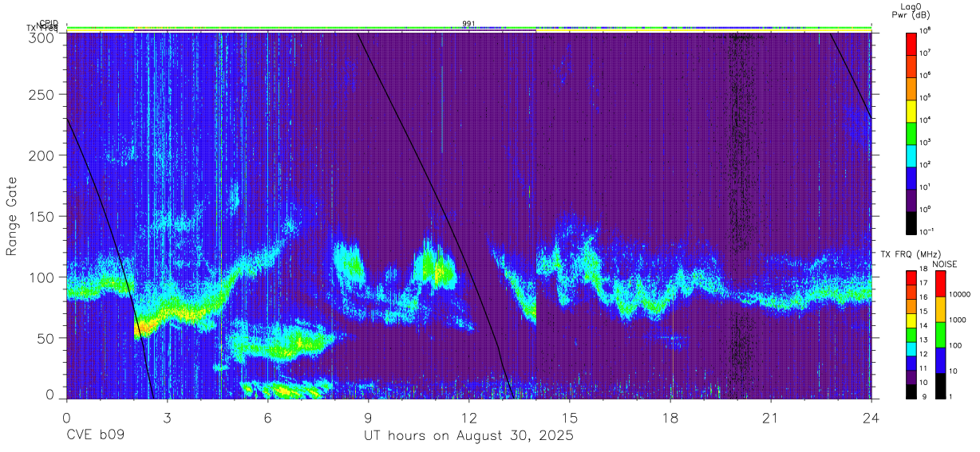Click the green segment of the Lag0 Pwr colorbar
Viewport: 980px width, 452px height.
coord(911,132)
